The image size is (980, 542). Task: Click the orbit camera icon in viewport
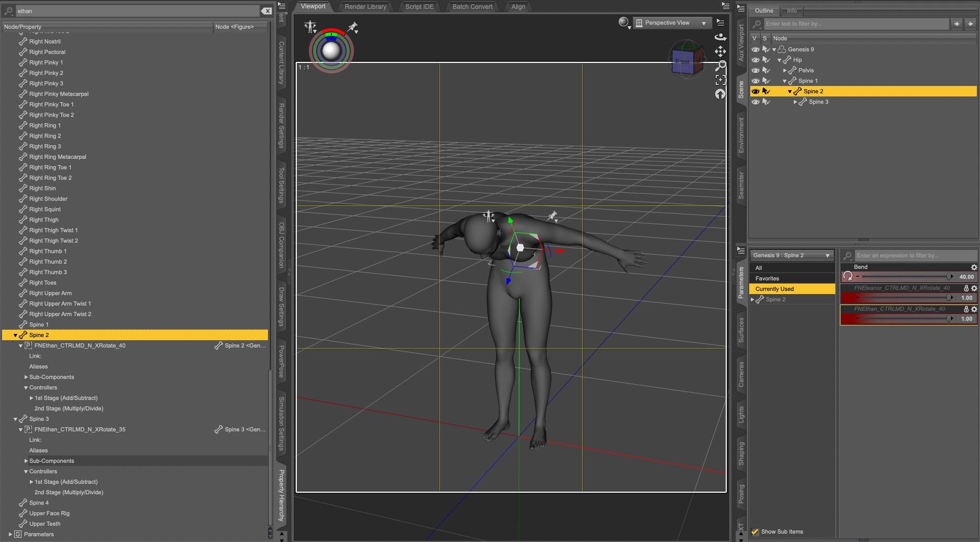(x=720, y=37)
